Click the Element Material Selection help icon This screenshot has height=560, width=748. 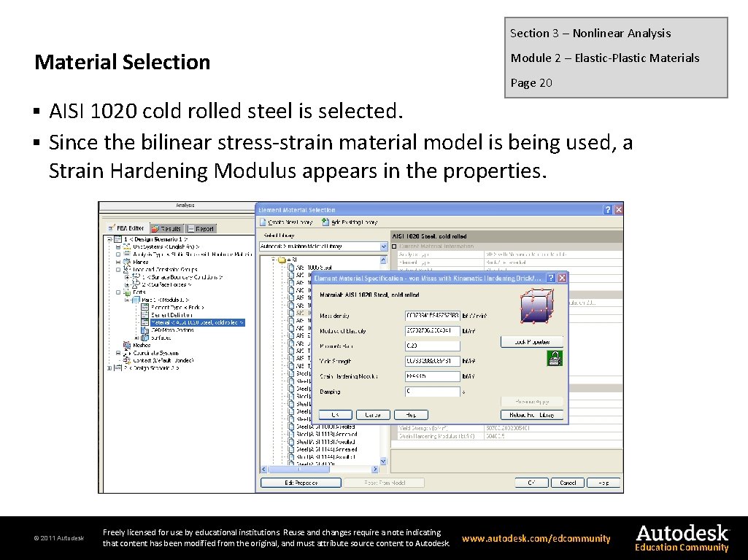pos(607,210)
